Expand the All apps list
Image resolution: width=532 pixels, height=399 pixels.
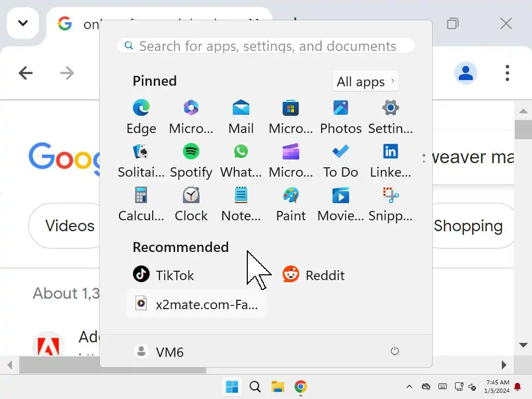coord(365,81)
